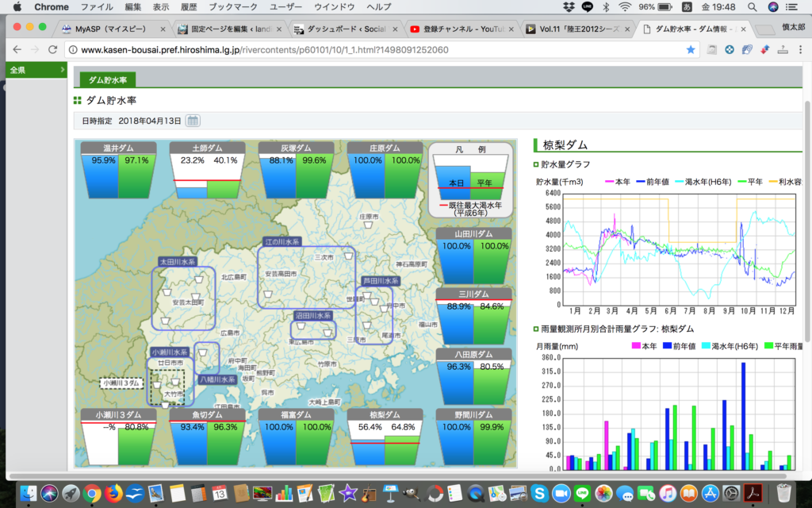Open Spotlight search in menu bar
The height and width of the screenshot is (508, 812).
(x=750, y=6)
